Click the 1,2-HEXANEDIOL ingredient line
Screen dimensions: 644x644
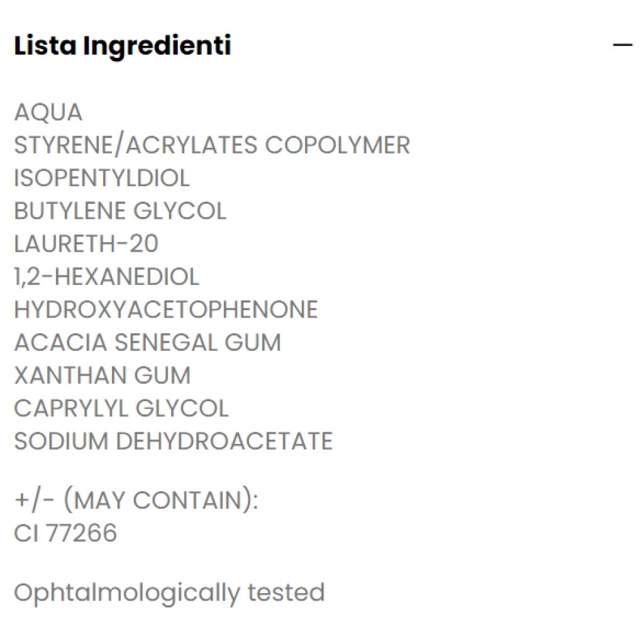[107, 276]
